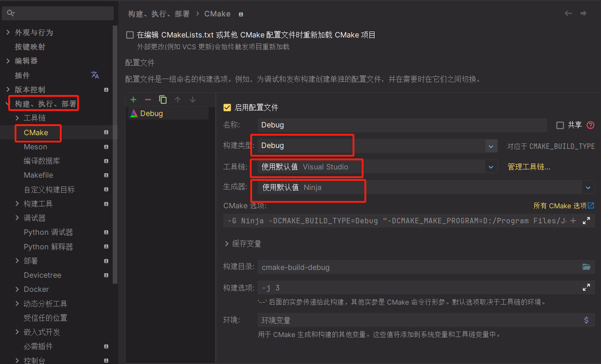Click project-level badge on Meson row
The height and width of the screenshot is (364, 601).
point(106,147)
